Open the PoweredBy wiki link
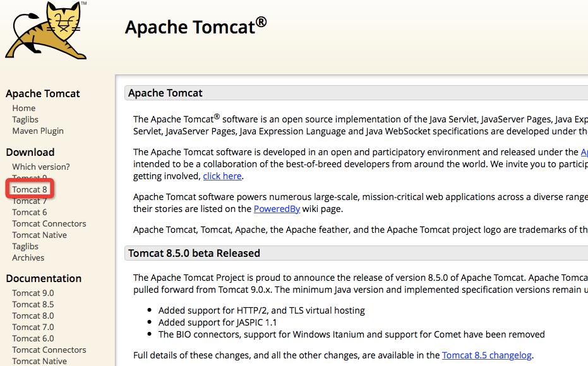 click(x=277, y=209)
